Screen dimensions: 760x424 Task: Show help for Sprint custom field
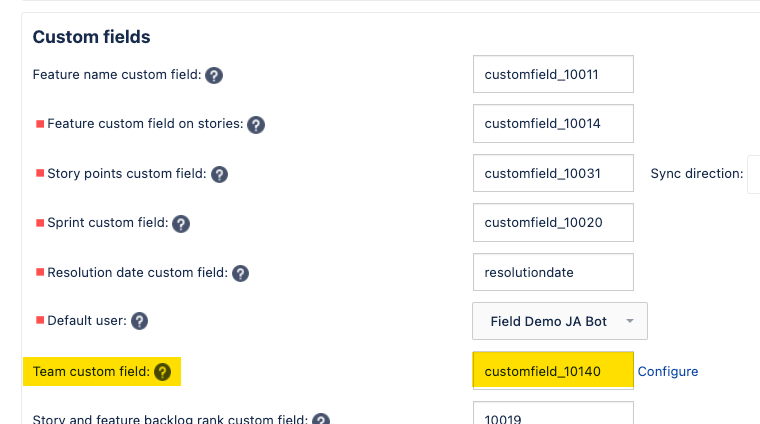pos(181,223)
